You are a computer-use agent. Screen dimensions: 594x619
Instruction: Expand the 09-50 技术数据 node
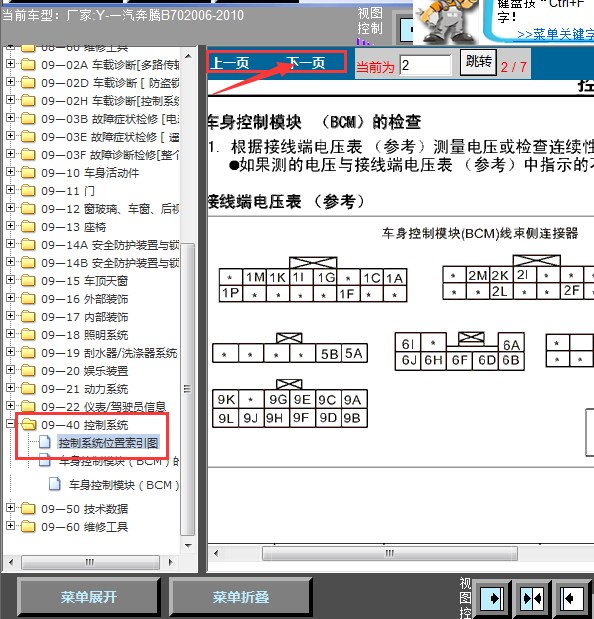tap(11, 508)
